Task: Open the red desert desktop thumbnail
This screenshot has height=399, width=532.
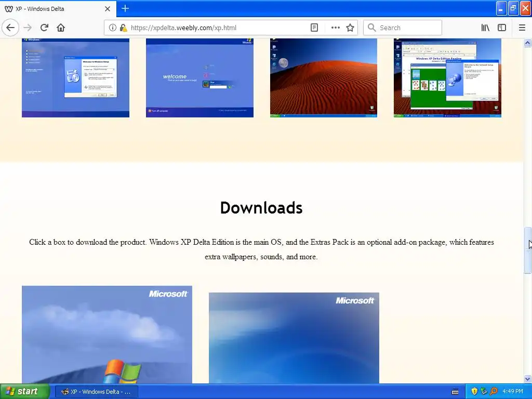Action: point(323,78)
